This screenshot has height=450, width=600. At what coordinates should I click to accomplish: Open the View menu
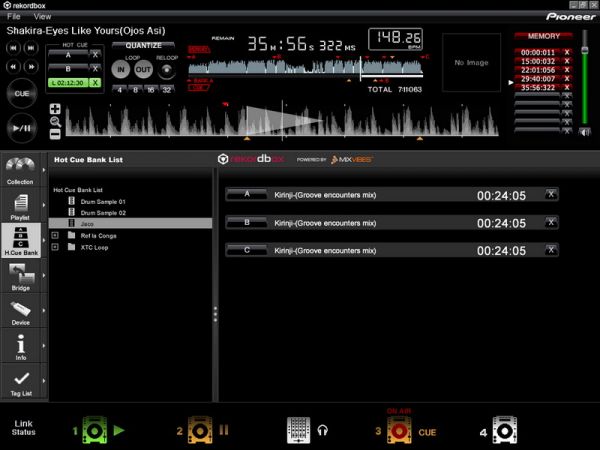point(42,16)
